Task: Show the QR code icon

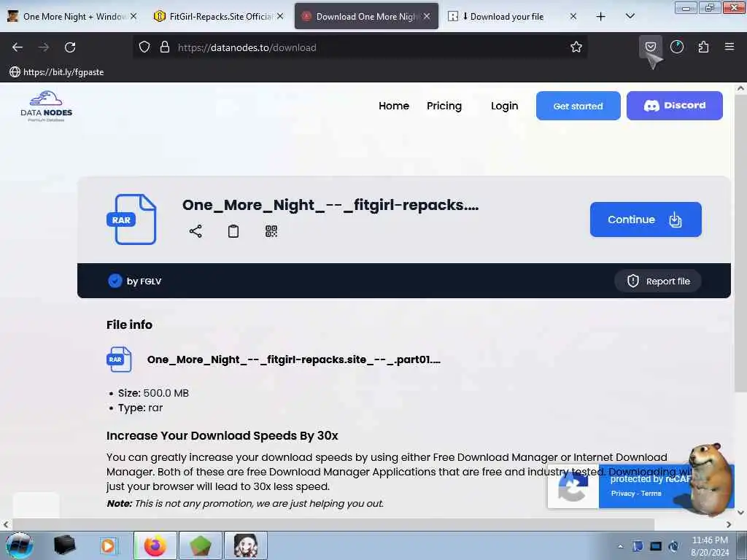Action: (x=271, y=231)
